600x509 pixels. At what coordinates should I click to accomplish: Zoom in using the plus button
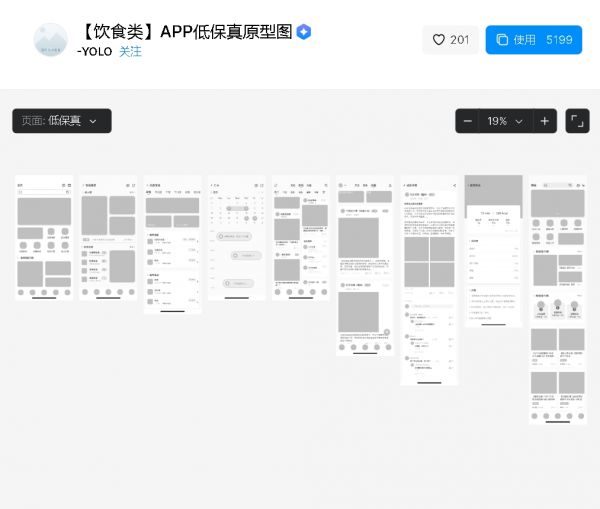[x=544, y=121]
